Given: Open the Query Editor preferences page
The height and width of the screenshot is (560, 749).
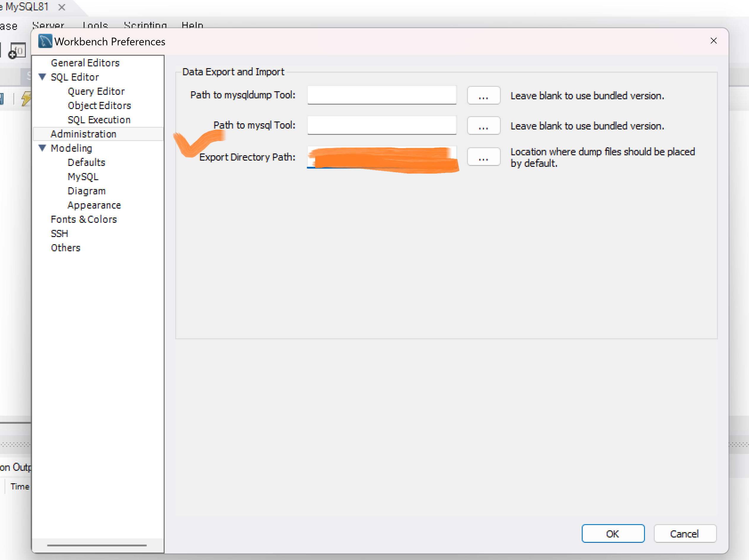Looking at the screenshot, I should point(96,91).
